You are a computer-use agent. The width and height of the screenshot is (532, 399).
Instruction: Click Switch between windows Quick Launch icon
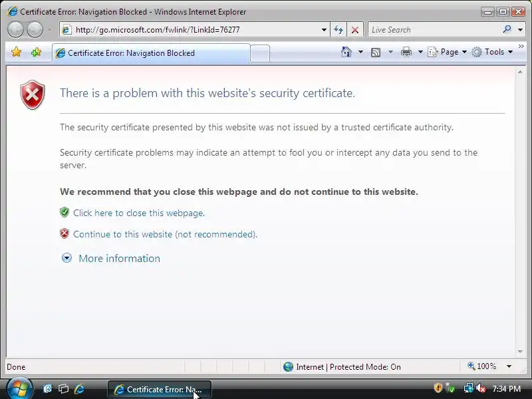point(63,388)
